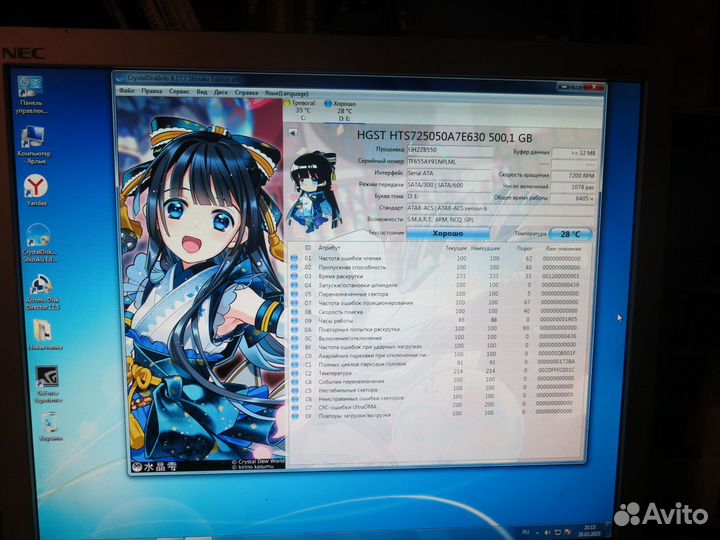Switch to the Хорошо 28 °C disk D: E: tab
The height and width of the screenshot is (540, 720).
pyautogui.click(x=342, y=112)
